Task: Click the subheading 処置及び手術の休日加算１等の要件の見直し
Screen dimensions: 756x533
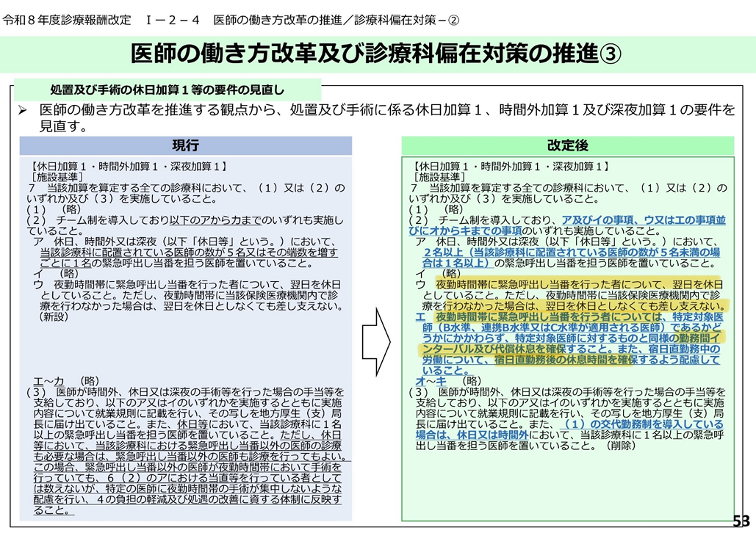Action: (x=168, y=90)
